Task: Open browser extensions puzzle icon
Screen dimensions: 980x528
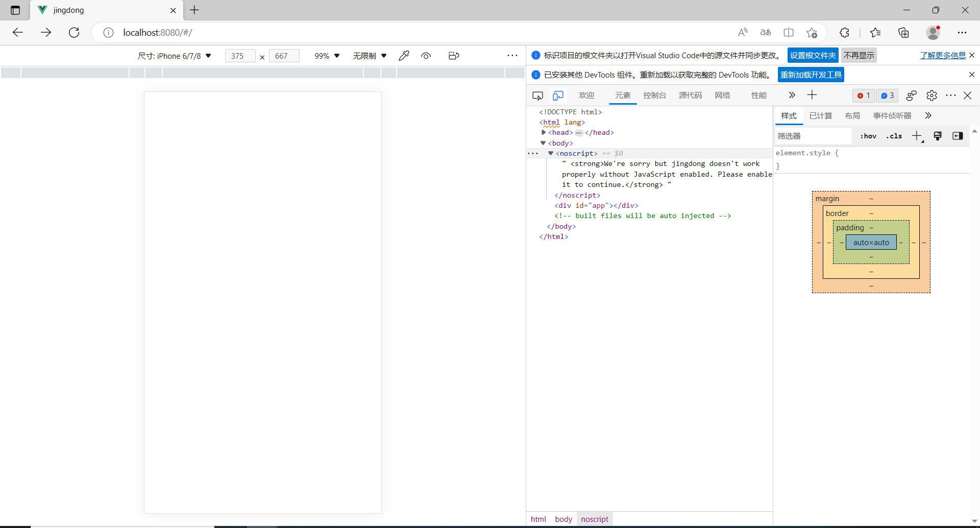Action: [x=844, y=33]
